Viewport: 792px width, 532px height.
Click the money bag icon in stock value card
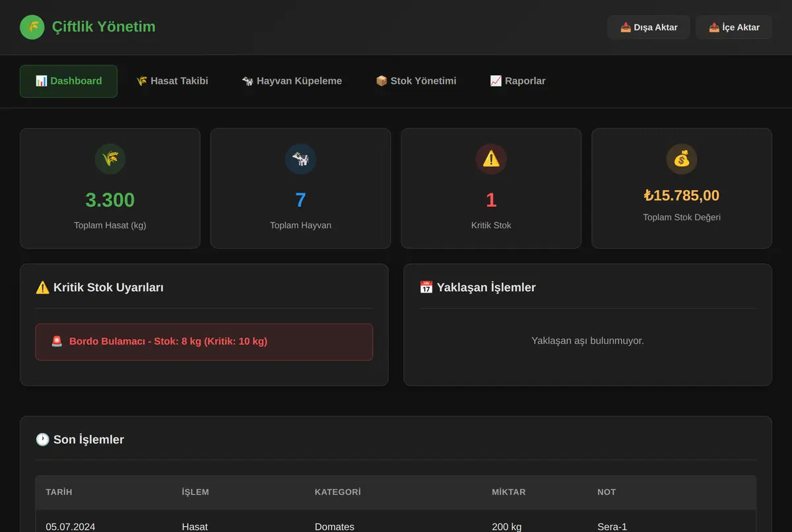click(x=682, y=159)
